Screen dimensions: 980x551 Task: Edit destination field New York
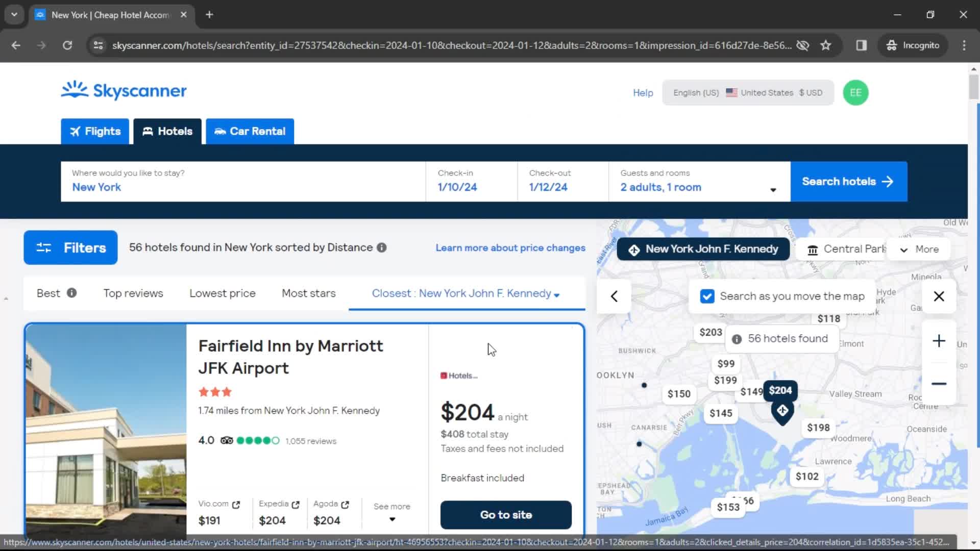pyautogui.click(x=243, y=182)
